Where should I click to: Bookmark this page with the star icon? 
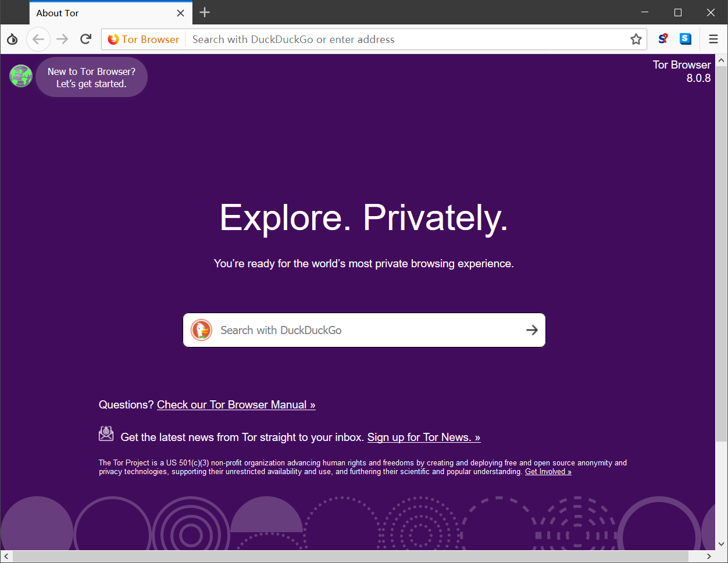(x=636, y=40)
